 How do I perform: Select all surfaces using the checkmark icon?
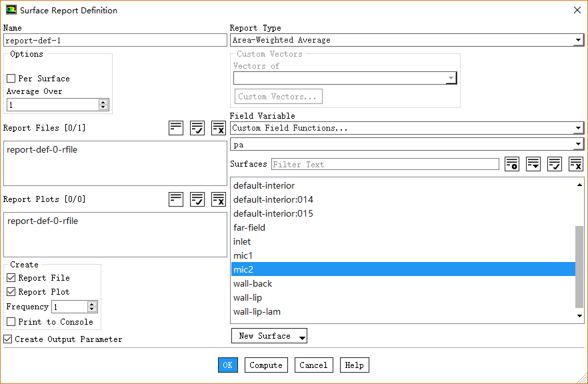[555, 164]
